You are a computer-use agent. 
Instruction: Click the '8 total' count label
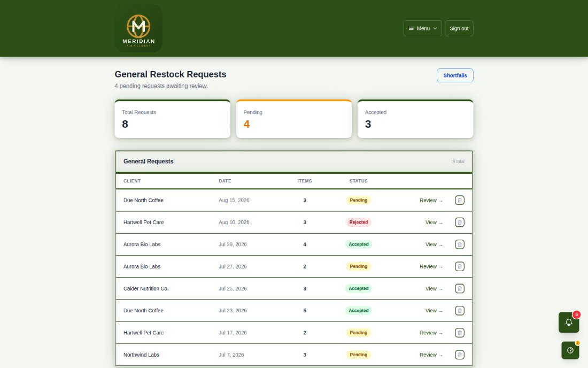pos(458,162)
